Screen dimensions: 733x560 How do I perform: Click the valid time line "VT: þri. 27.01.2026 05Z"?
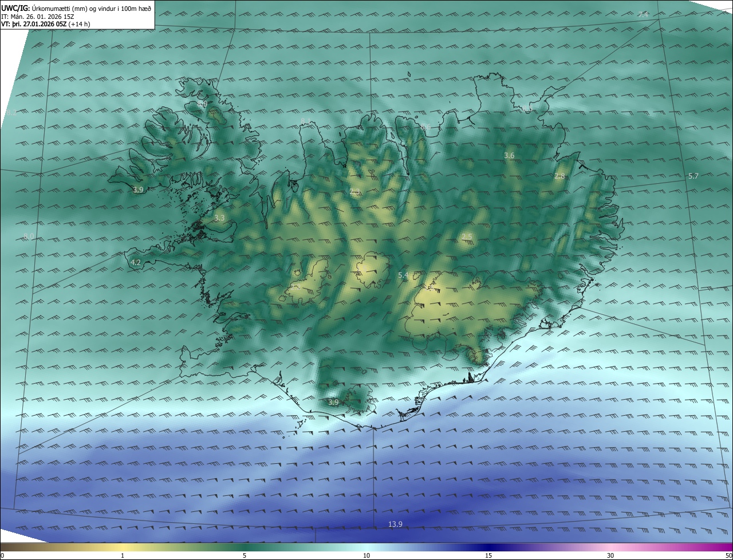34,24
